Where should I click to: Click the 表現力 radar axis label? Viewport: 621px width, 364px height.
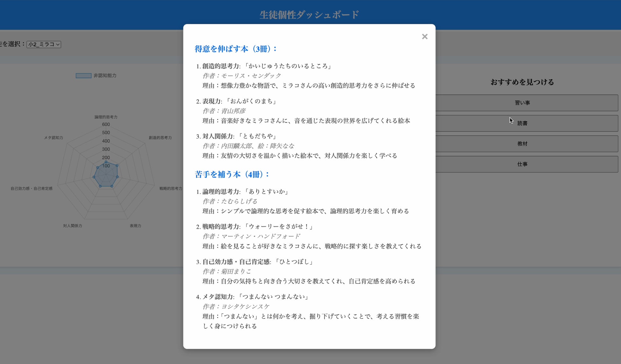click(135, 226)
